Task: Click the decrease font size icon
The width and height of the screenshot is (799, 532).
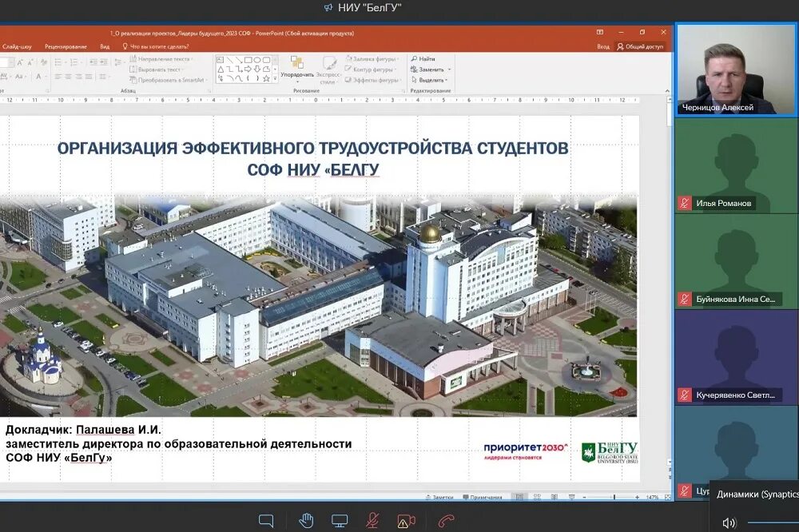Action: pyautogui.click(x=30, y=62)
